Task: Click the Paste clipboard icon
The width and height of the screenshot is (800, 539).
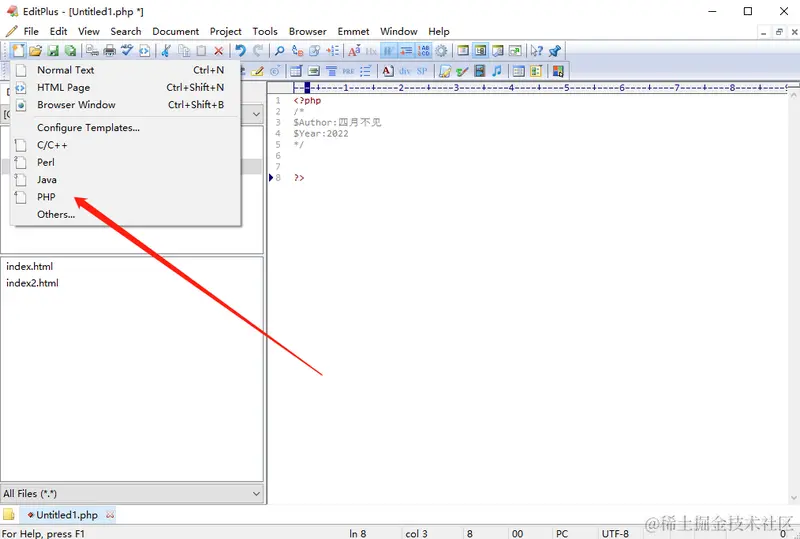Action: coord(202,51)
